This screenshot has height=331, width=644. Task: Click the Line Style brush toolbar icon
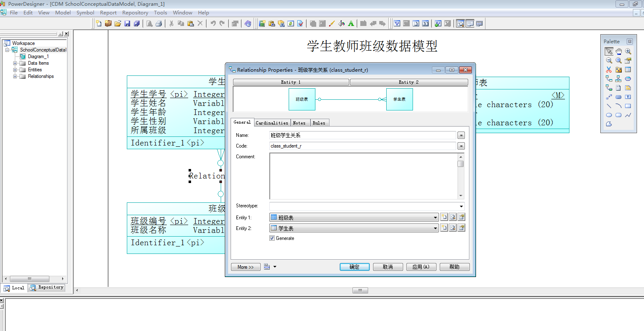tap(332, 23)
